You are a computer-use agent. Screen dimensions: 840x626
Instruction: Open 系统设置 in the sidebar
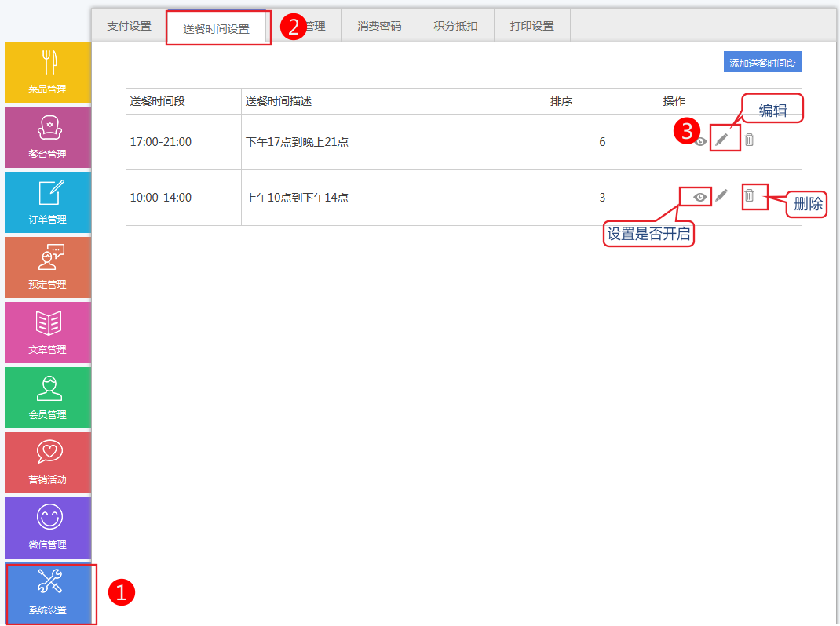tap(48, 593)
